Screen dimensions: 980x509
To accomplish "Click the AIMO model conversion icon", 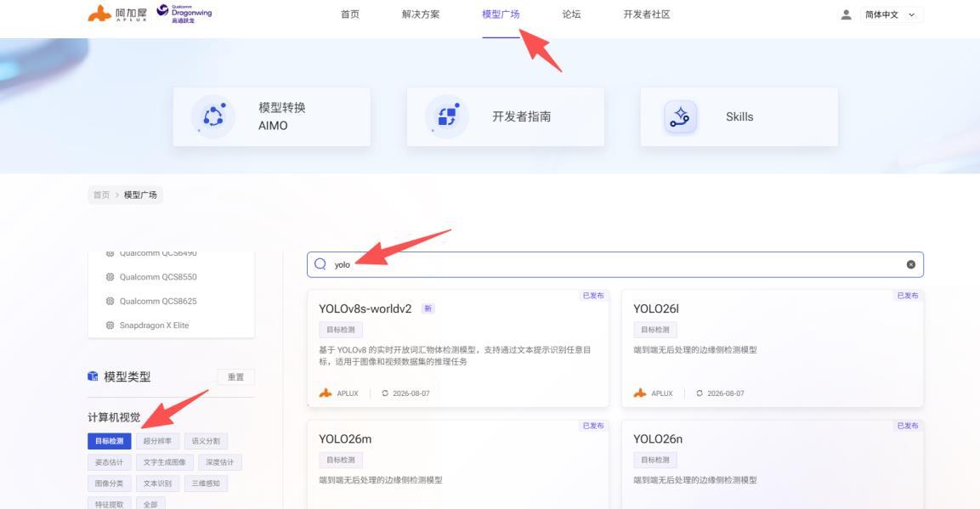I will (x=213, y=116).
